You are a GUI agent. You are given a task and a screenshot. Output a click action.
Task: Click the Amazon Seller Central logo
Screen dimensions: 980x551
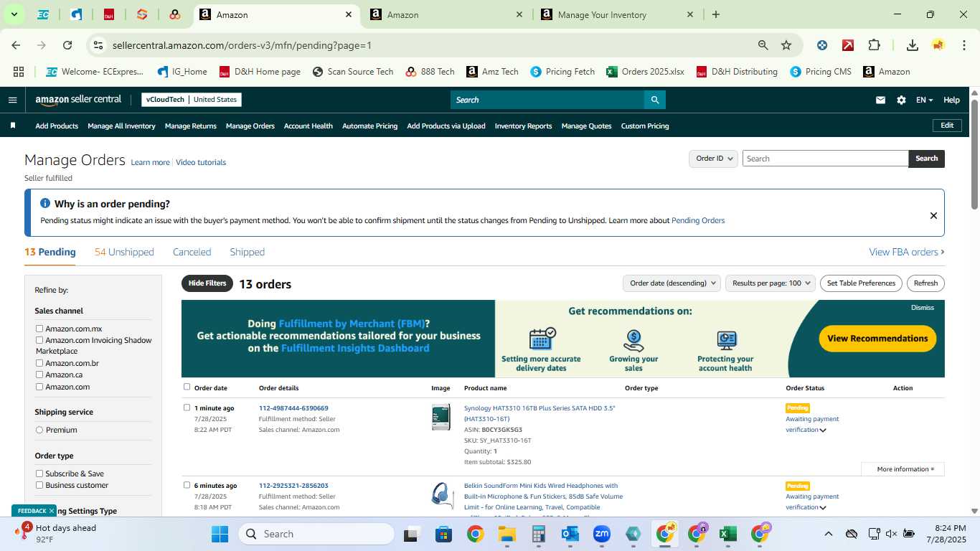coord(78,100)
